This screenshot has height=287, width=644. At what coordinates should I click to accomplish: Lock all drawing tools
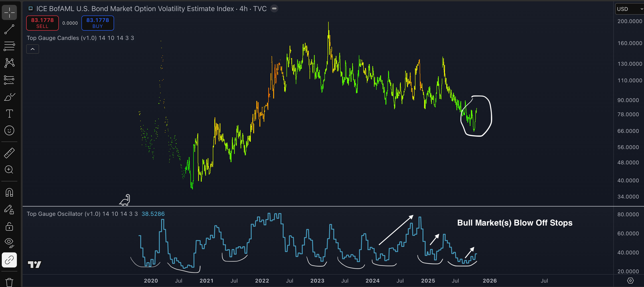(9, 226)
